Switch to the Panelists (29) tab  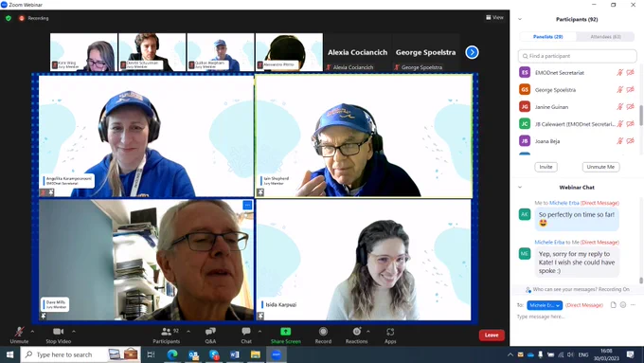tap(548, 37)
